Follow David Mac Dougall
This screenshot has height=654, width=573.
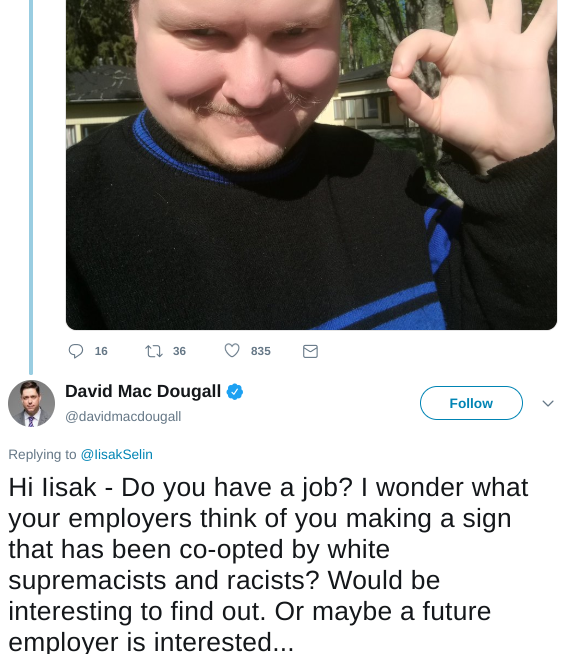pyautogui.click(x=471, y=403)
